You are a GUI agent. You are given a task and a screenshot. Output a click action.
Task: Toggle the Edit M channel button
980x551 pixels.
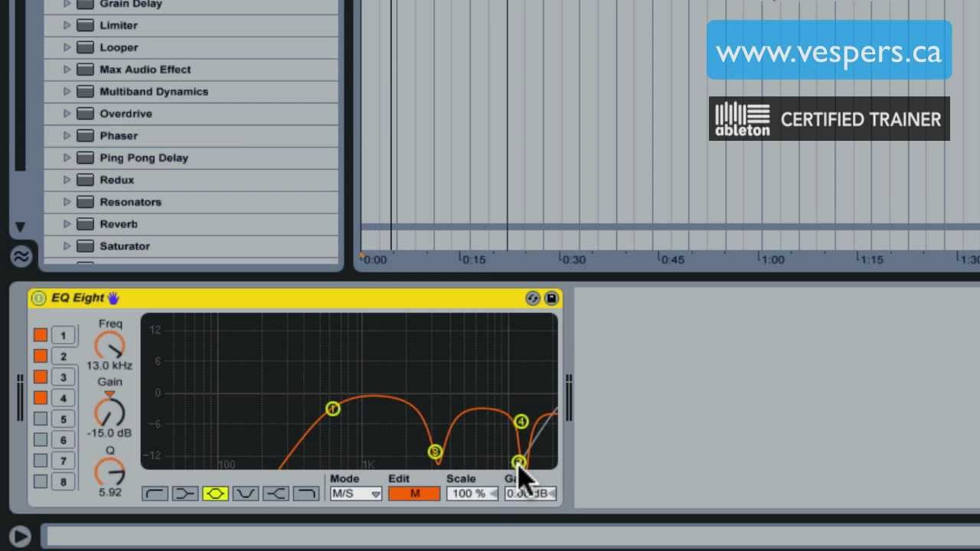pyautogui.click(x=414, y=494)
